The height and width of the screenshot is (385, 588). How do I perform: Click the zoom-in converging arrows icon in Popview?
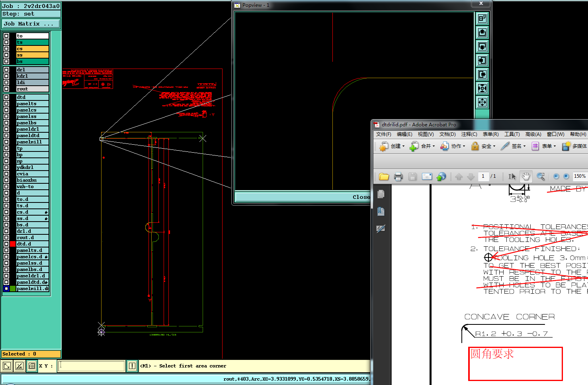click(x=482, y=88)
